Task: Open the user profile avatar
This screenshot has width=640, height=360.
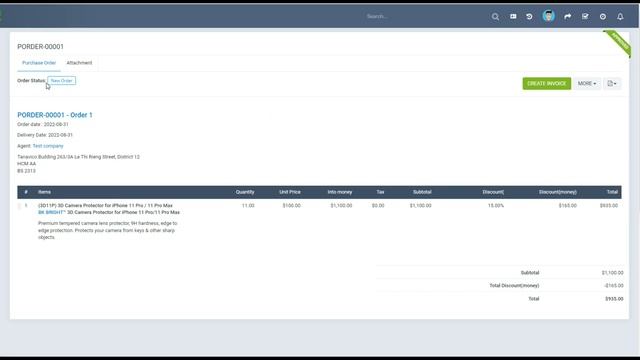Action: [x=549, y=16]
